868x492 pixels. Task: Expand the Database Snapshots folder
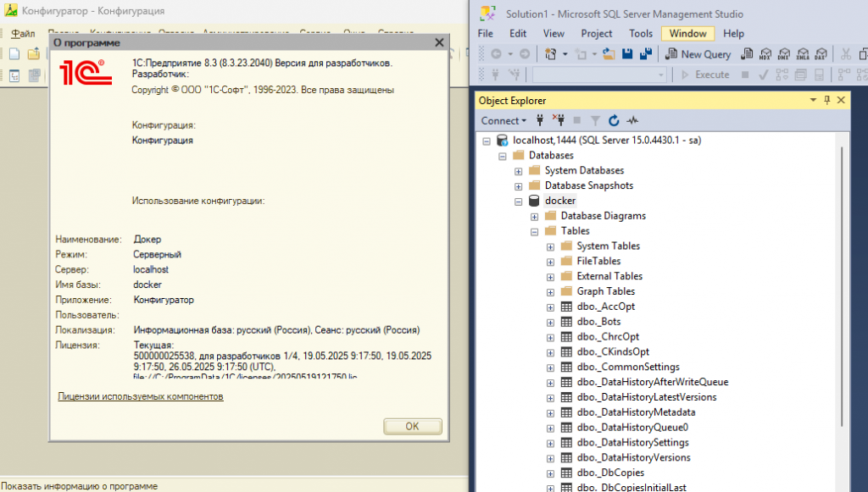coord(519,186)
